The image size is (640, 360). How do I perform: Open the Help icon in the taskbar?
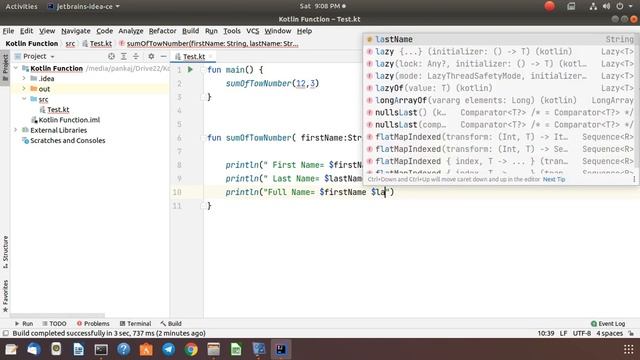123,349
